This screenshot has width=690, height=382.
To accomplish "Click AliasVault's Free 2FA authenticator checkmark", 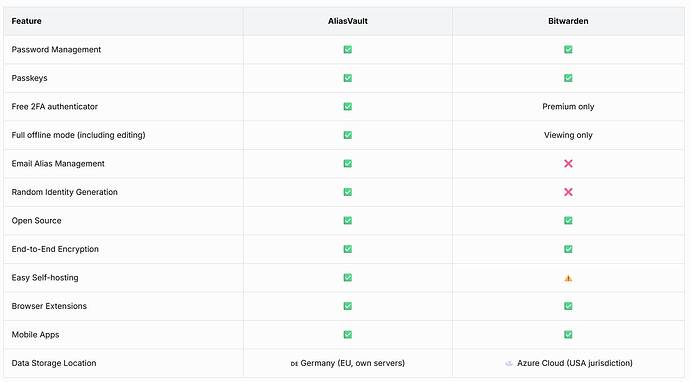I will coord(348,107).
